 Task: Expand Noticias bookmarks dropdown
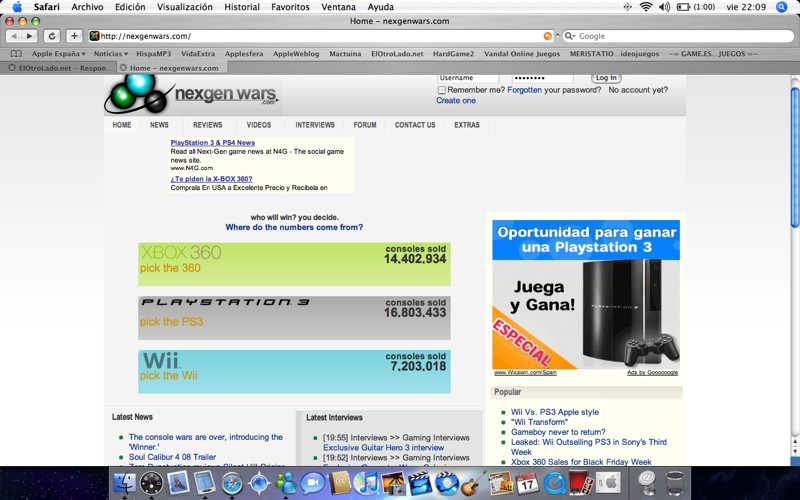tap(111, 54)
